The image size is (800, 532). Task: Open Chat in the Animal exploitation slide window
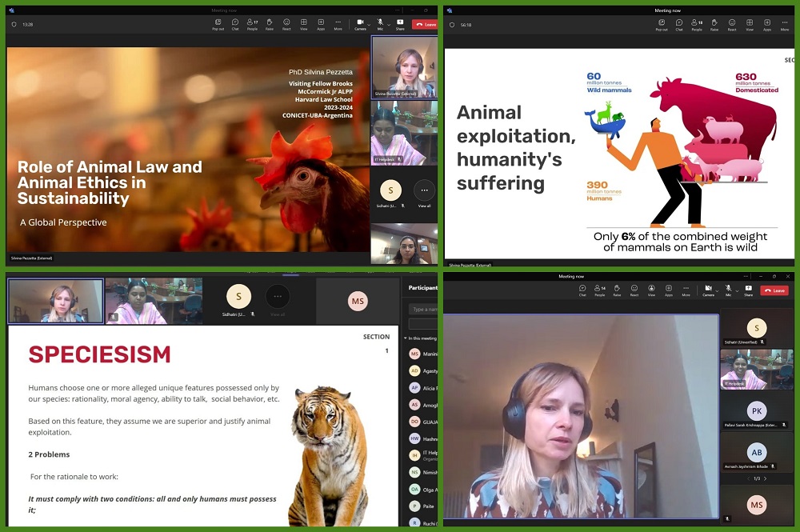(x=679, y=25)
